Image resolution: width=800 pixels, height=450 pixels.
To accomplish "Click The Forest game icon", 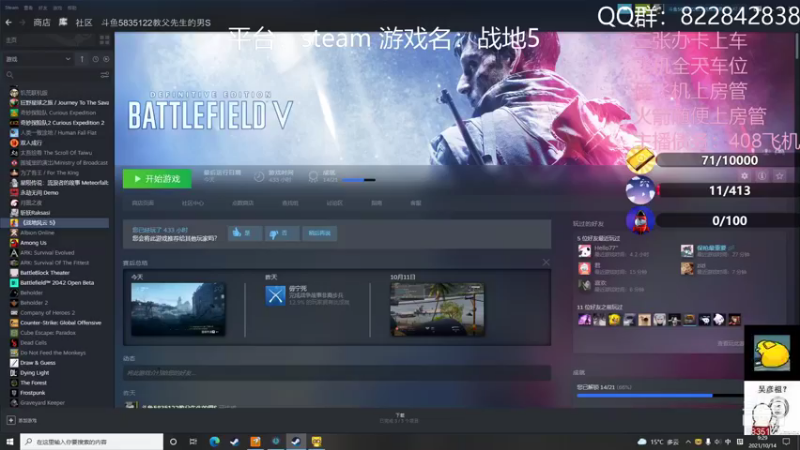I will 14,383.
